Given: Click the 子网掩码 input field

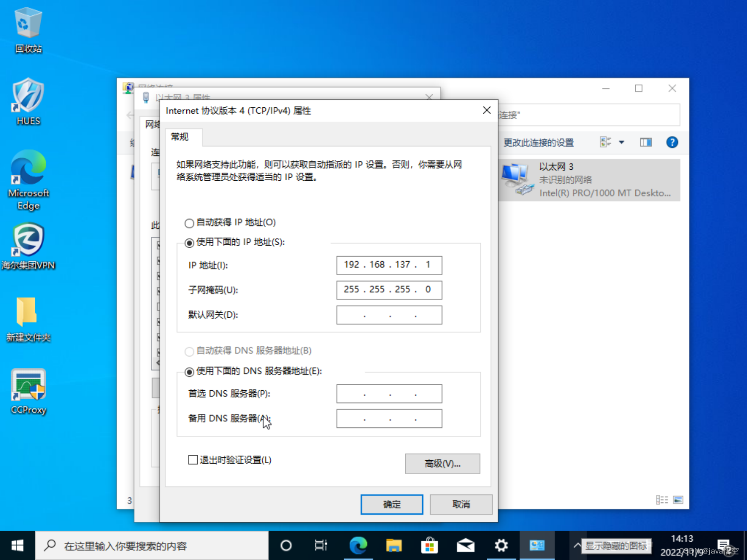Looking at the screenshot, I should 389,290.
